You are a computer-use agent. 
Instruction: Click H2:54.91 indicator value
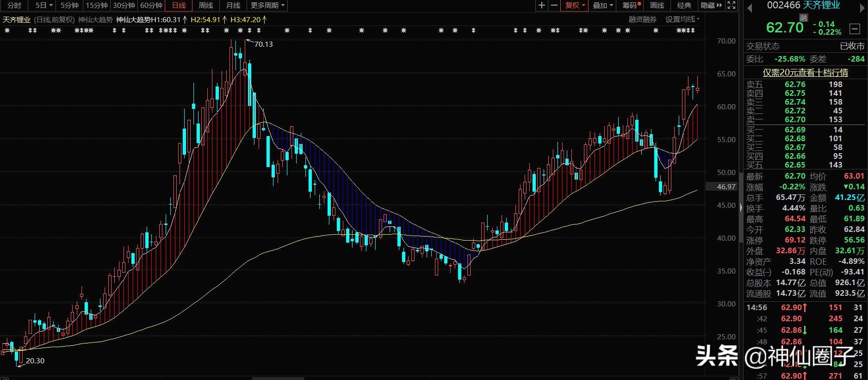click(x=205, y=19)
